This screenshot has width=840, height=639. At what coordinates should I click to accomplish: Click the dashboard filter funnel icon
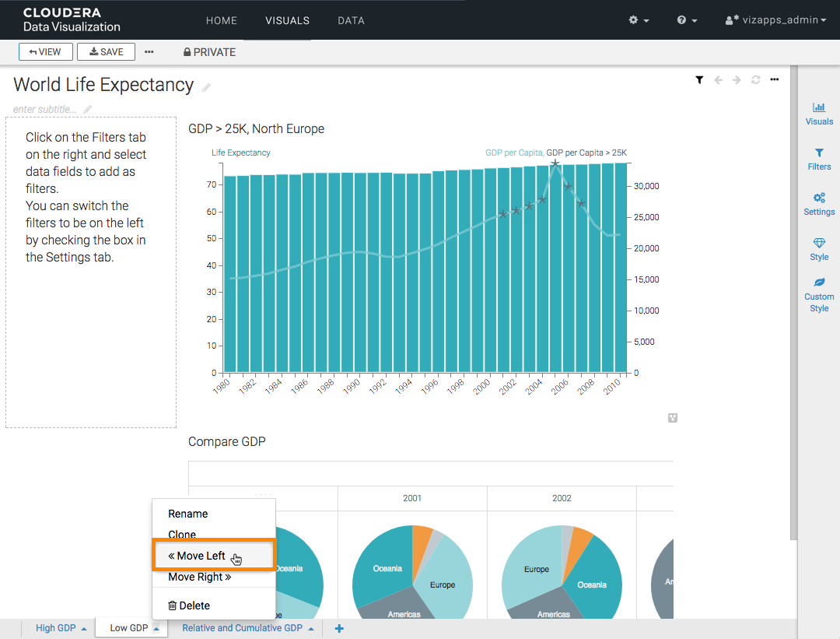699,80
